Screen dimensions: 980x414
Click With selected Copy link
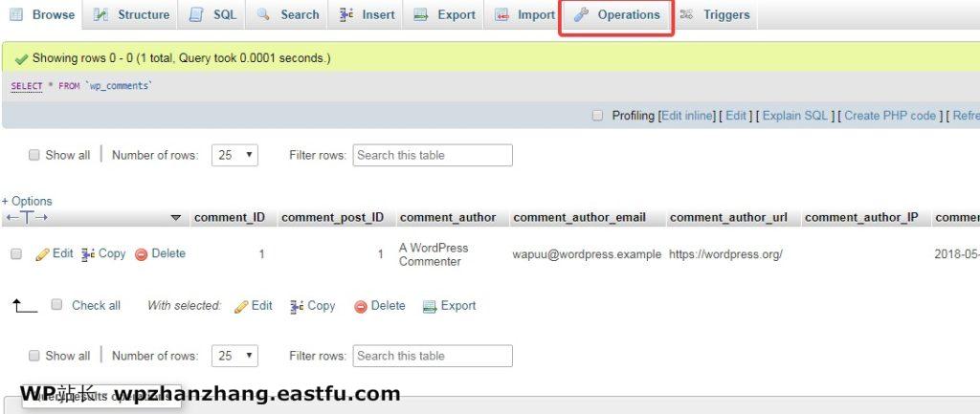click(x=322, y=305)
